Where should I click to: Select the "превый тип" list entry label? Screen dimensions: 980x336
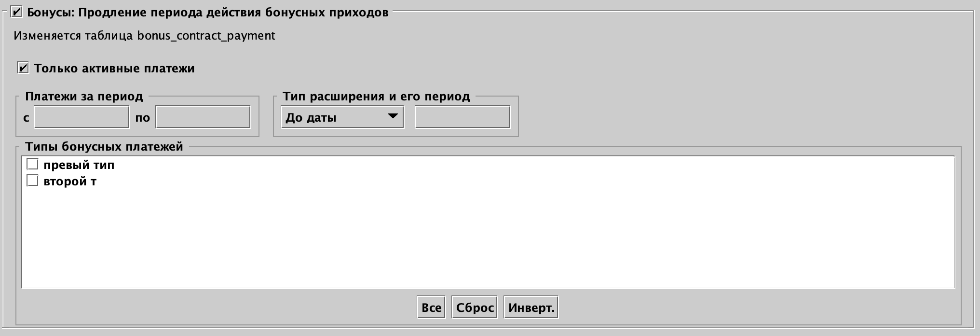click(78, 165)
